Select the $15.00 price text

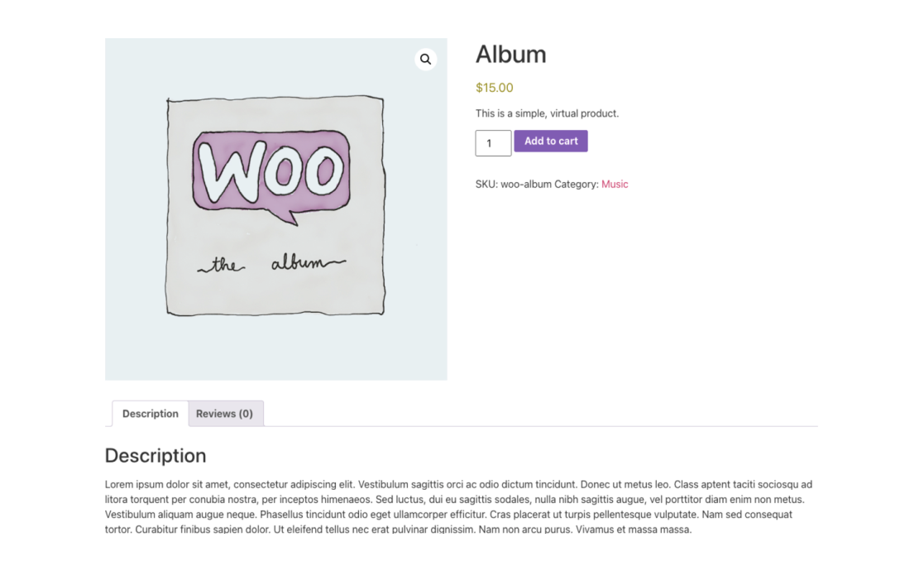tap(493, 88)
